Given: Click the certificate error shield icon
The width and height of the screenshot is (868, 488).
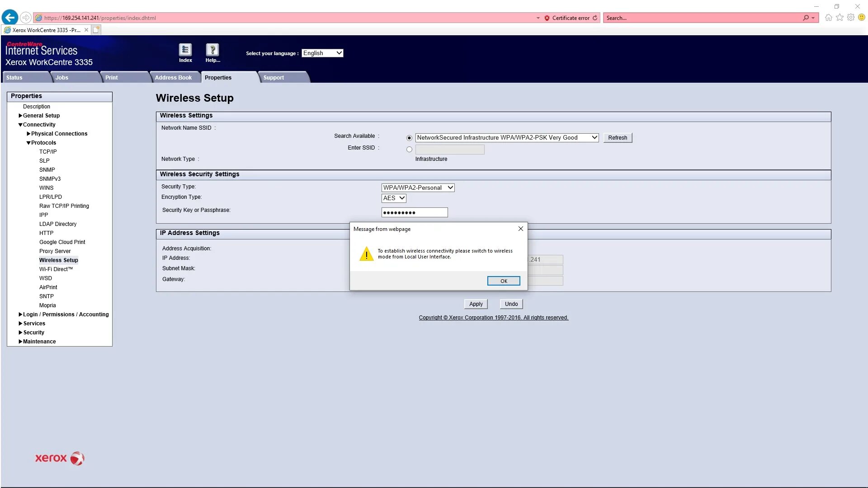Looking at the screenshot, I should coord(547,18).
